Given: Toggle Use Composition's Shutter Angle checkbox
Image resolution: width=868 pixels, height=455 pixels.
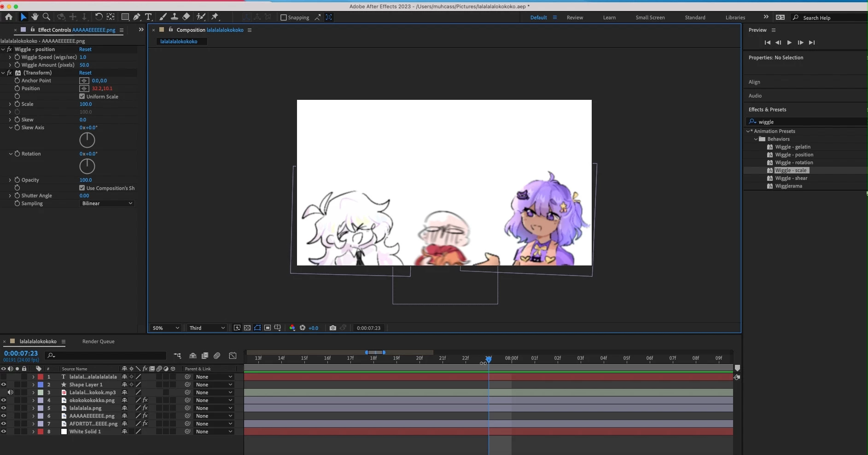Looking at the screenshot, I should (82, 188).
